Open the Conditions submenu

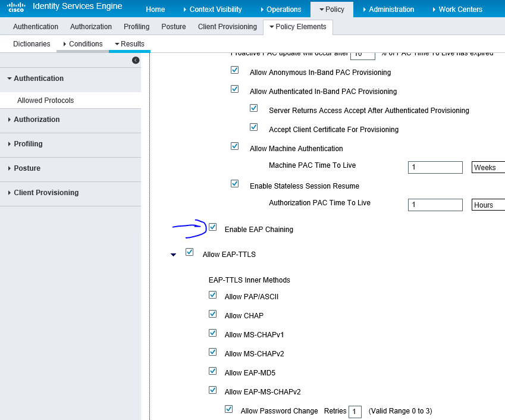coord(83,44)
